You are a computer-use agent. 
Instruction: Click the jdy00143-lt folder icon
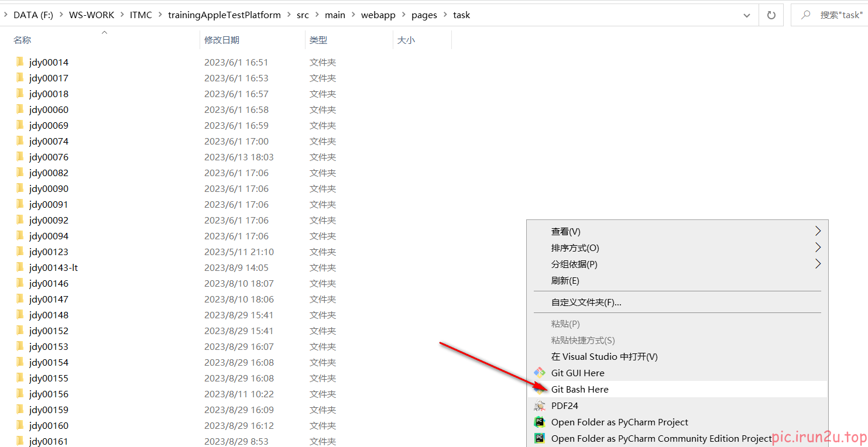20,267
